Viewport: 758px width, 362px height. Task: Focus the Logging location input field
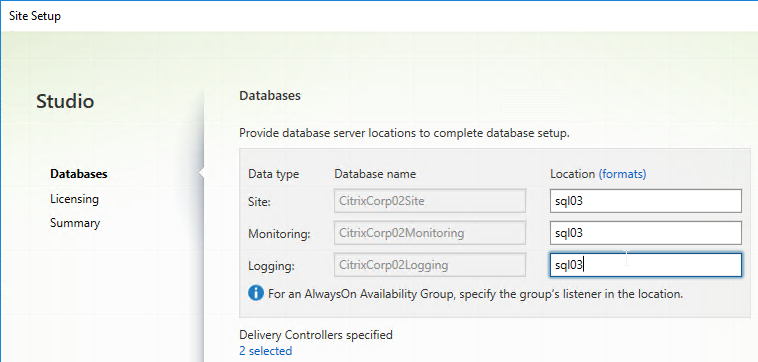pyautogui.click(x=645, y=265)
